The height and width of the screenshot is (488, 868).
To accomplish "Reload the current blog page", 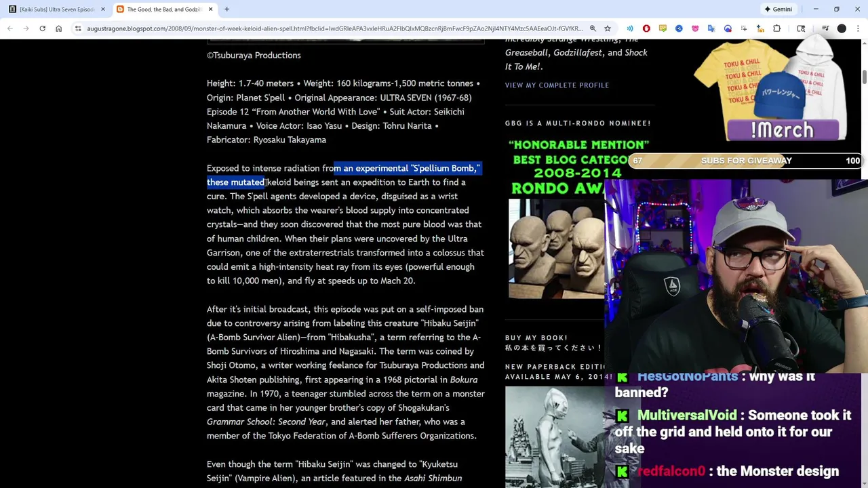I will click(x=42, y=28).
